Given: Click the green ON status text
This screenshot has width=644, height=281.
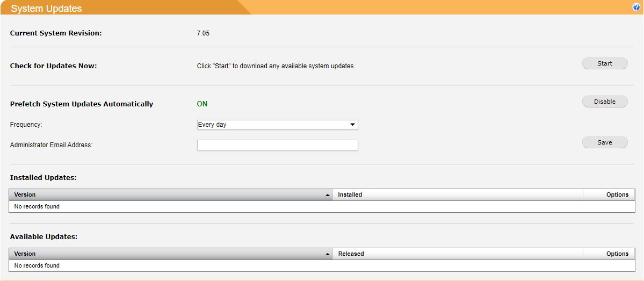Looking at the screenshot, I should pos(202,104).
